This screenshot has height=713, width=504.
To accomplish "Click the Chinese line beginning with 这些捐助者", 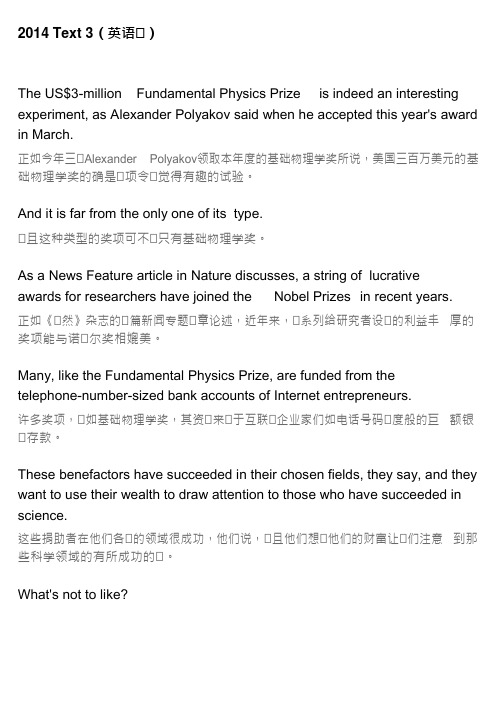I will click(x=247, y=539).
